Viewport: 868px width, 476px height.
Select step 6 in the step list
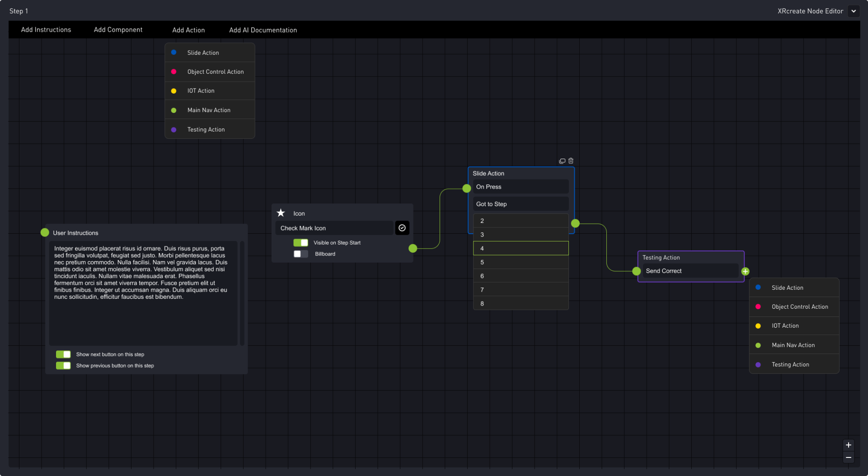(520, 276)
